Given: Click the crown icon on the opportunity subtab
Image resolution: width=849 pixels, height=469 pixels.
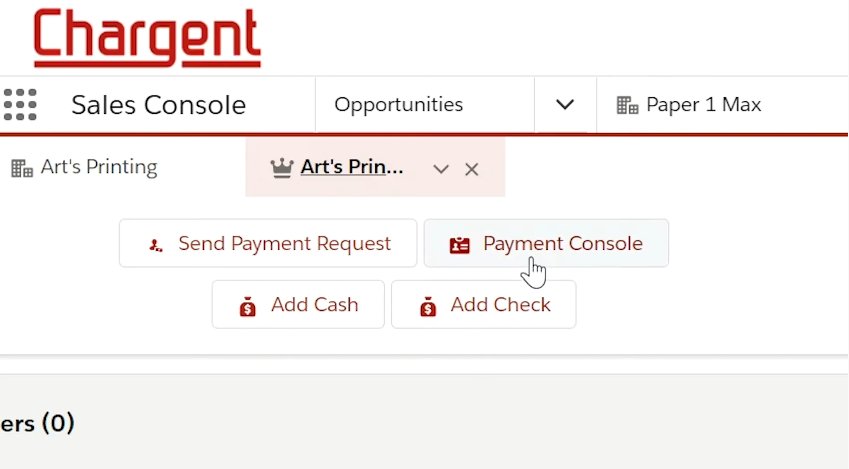Looking at the screenshot, I should coord(282,168).
